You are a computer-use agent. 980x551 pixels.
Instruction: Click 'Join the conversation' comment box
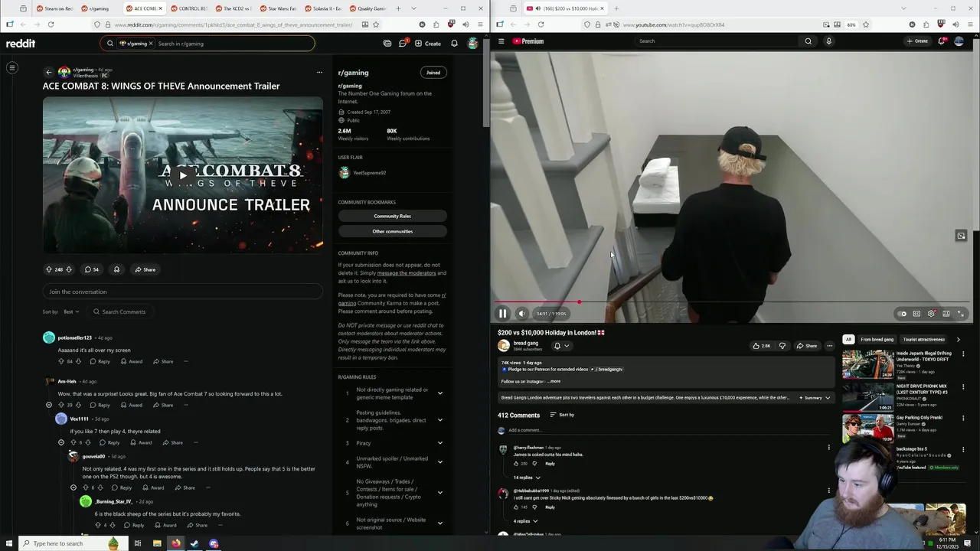click(x=182, y=292)
